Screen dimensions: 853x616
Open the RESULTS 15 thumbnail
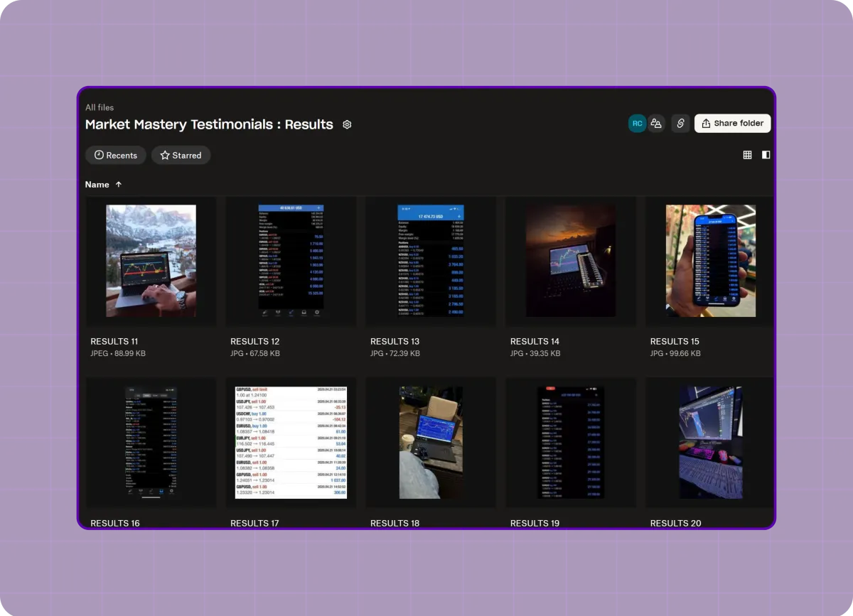[x=710, y=261]
